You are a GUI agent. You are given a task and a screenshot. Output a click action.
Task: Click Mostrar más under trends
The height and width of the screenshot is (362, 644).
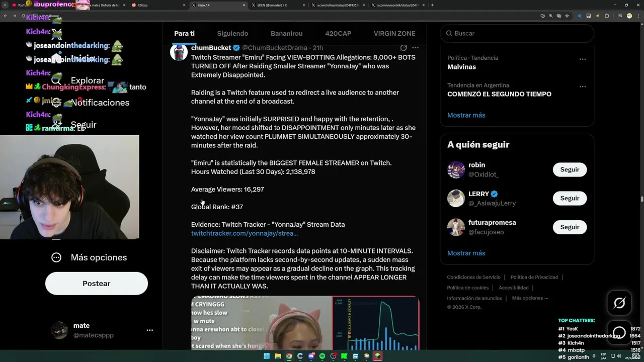[x=466, y=115]
